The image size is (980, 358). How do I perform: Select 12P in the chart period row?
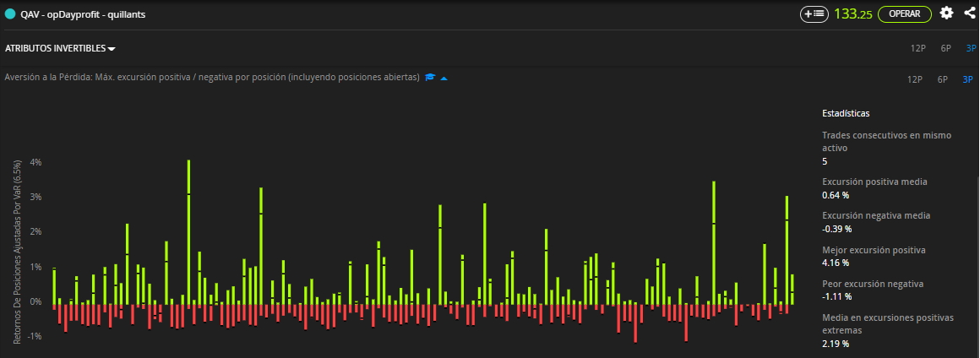click(x=914, y=79)
